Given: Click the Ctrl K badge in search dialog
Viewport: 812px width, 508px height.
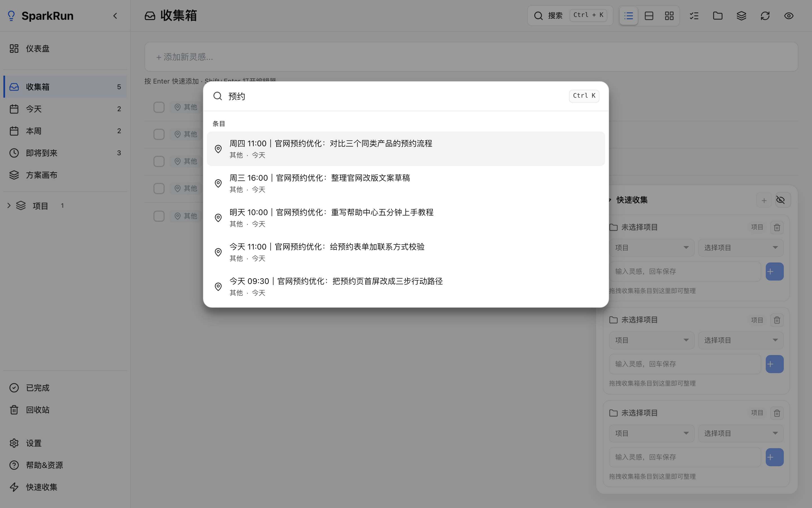Looking at the screenshot, I should pos(584,96).
